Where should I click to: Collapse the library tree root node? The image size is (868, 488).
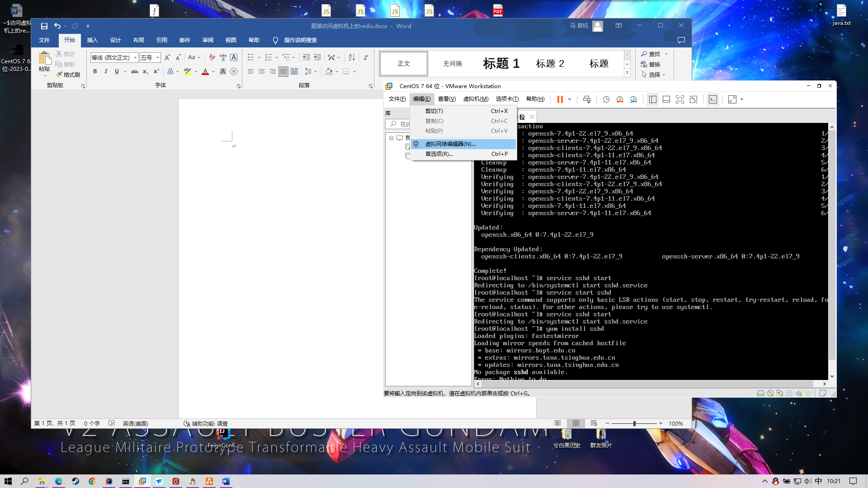pos(391,138)
